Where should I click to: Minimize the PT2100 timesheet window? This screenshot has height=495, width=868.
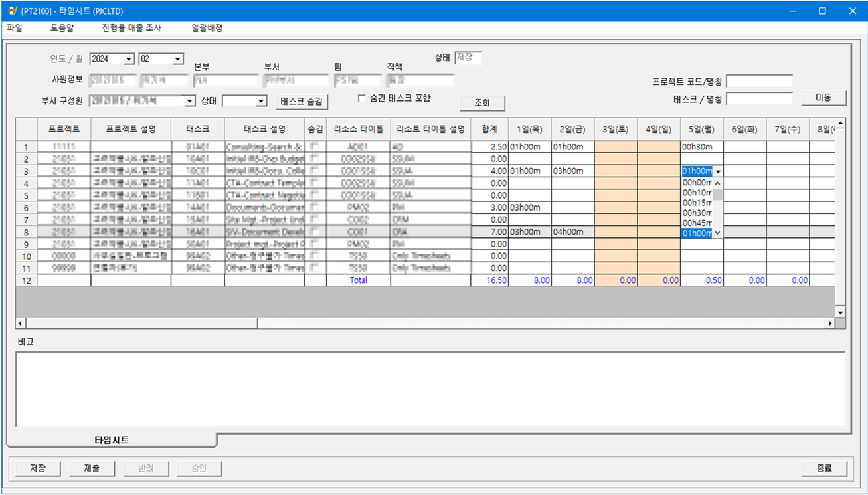pos(791,11)
